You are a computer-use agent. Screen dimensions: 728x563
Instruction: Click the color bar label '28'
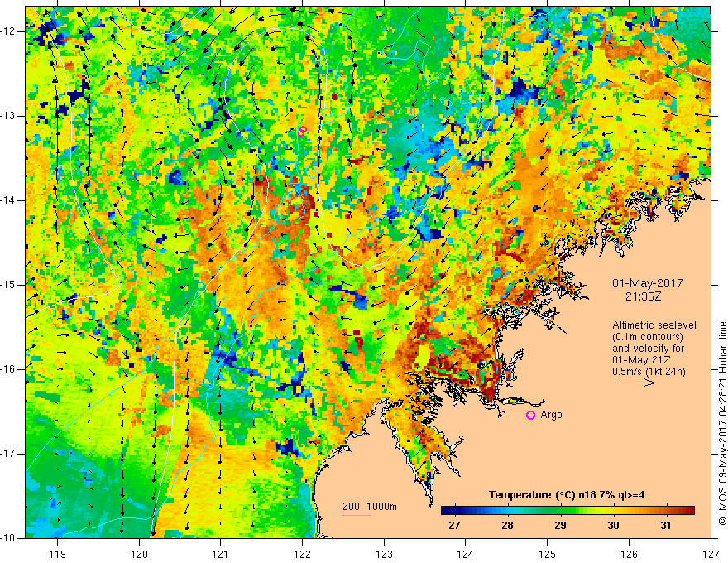click(507, 526)
